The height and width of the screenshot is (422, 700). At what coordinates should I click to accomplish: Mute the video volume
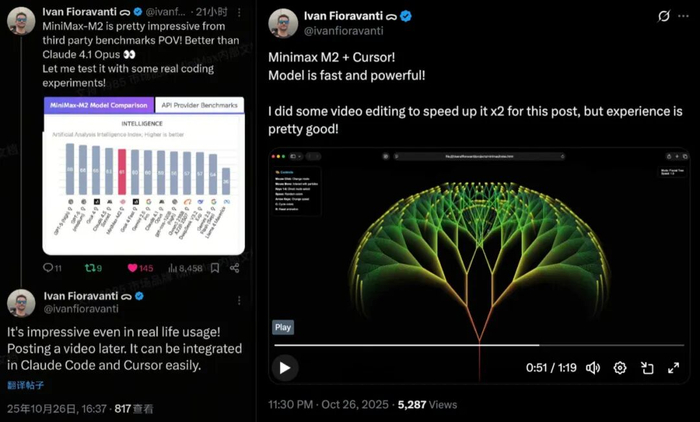(593, 367)
